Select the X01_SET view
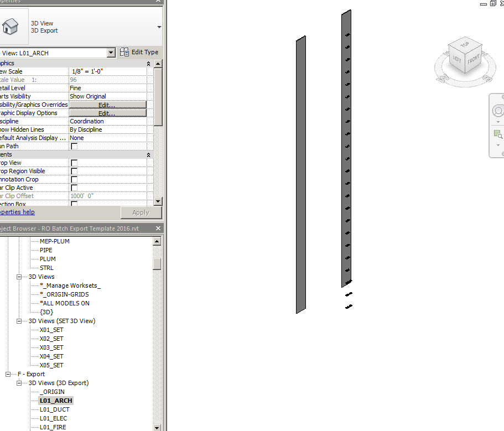Image resolution: width=504 pixels, height=431 pixels. 51,330
